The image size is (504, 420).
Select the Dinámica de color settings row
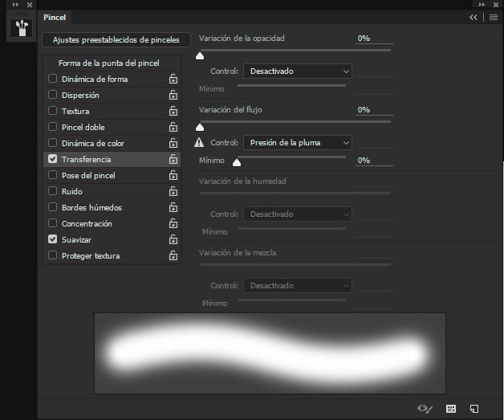coord(112,143)
